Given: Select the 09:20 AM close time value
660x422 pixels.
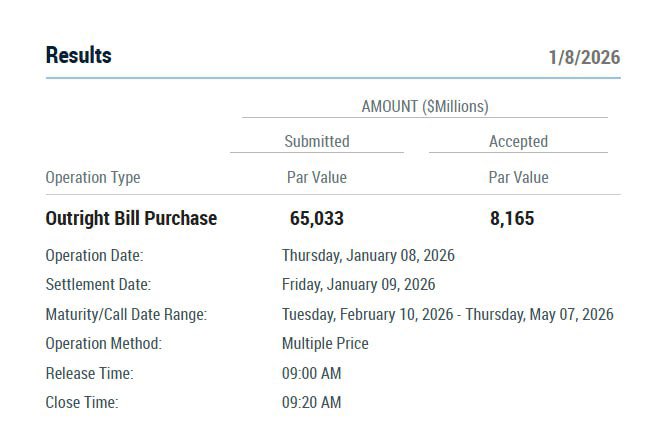Looking at the screenshot, I should pyautogui.click(x=311, y=403).
